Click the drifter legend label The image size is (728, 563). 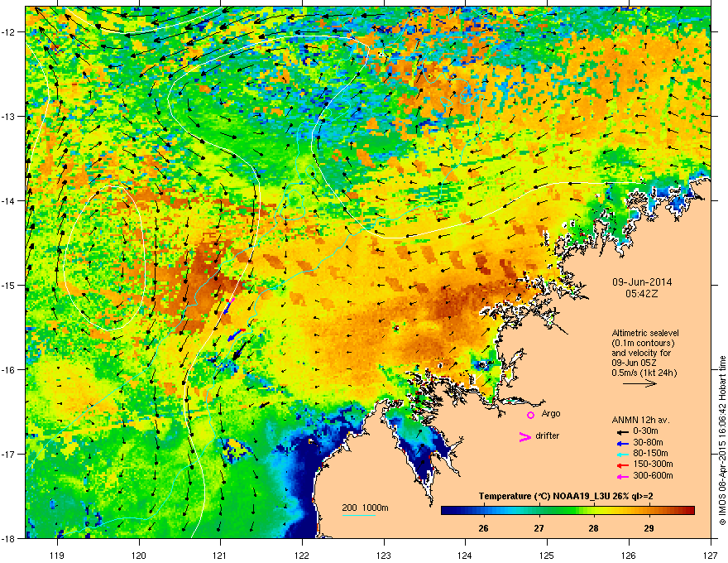[x=548, y=435]
